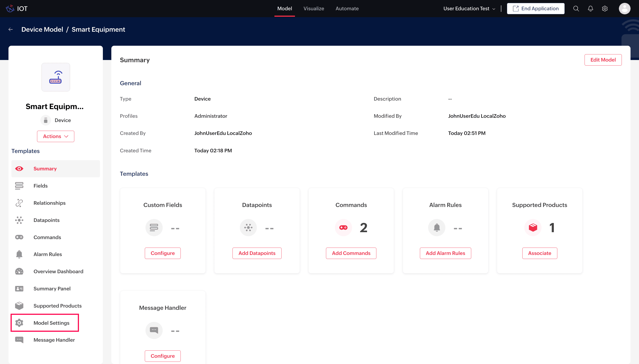
Task: Open Overview Dashboard from the sidebar
Action: [58, 271]
